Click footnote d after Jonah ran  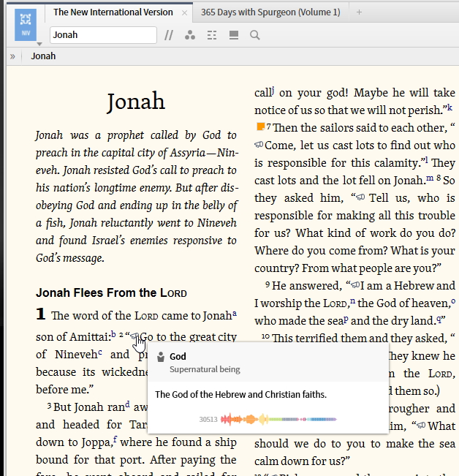(x=127, y=404)
